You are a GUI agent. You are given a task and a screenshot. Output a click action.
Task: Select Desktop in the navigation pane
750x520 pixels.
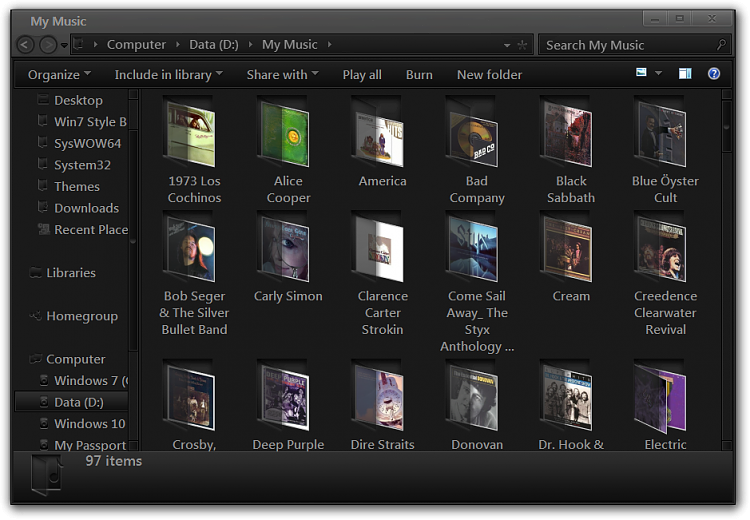point(78,100)
